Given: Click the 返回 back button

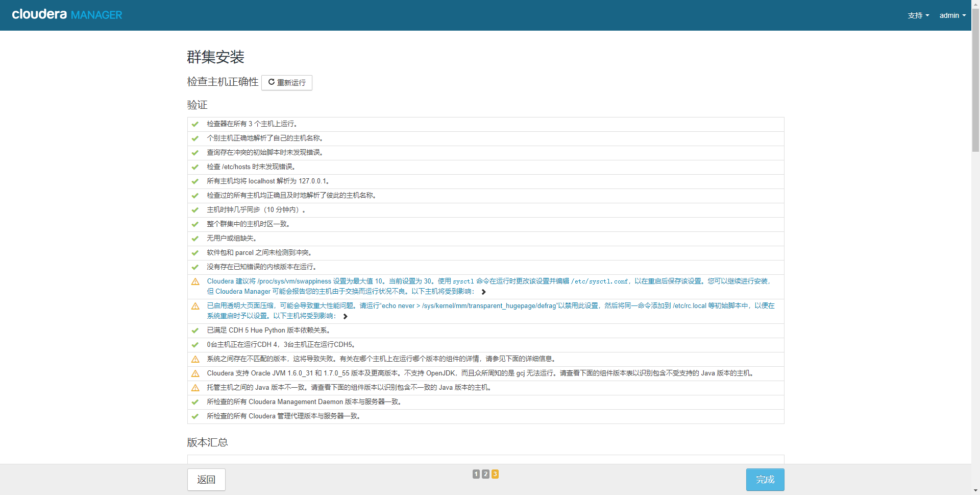Looking at the screenshot, I should click(206, 480).
